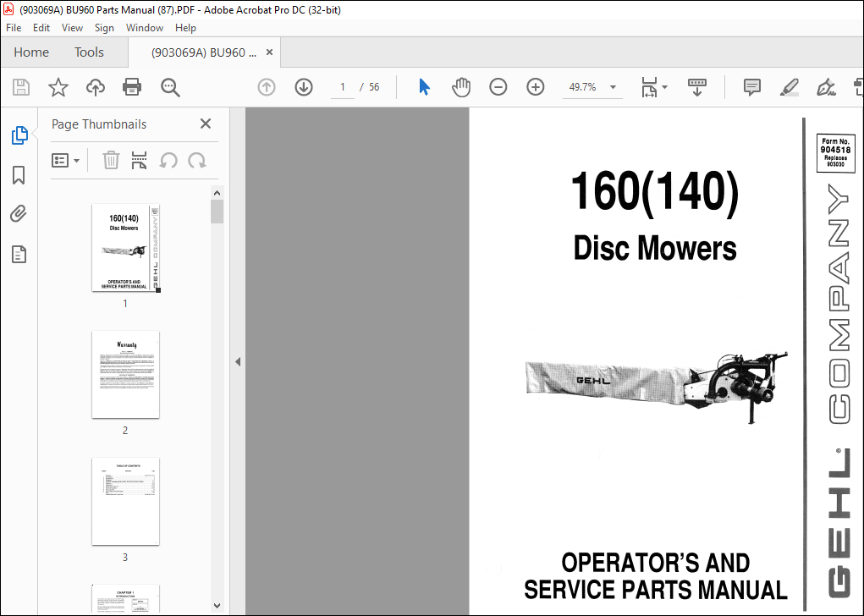864x616 pixels.
Task: Select the Highlight text pen tool
Action: coord(789,87)
